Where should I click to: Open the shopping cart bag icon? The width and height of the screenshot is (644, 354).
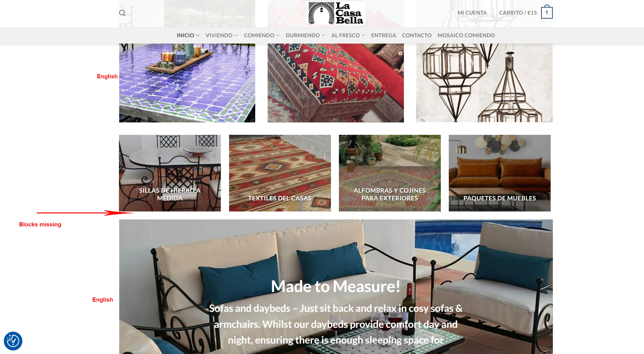coord(547,12)
